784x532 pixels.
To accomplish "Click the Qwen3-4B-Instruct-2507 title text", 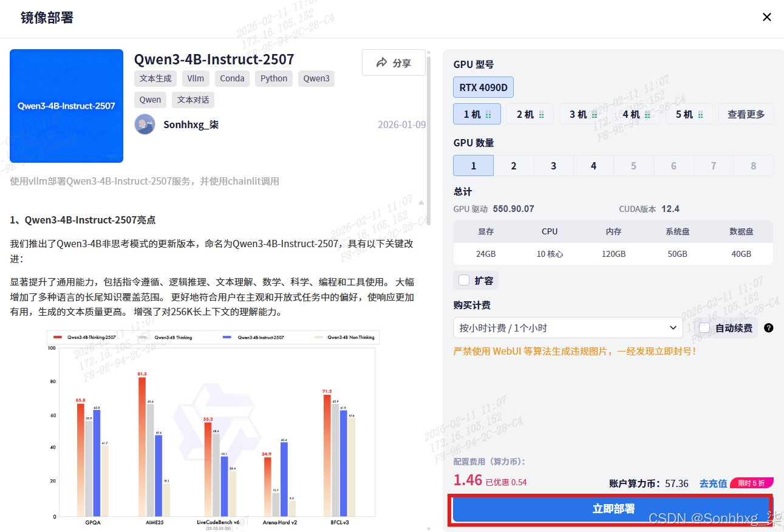I will (x=214, y=59).
